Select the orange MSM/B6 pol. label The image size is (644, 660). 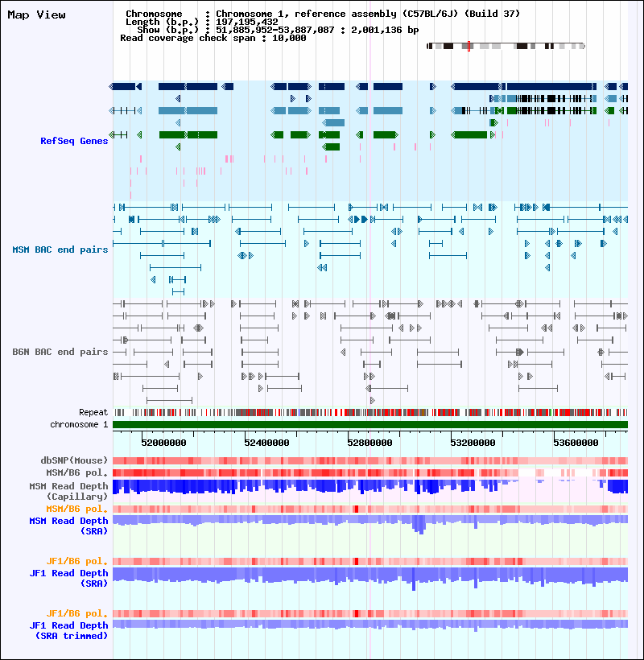click(77, 509)
